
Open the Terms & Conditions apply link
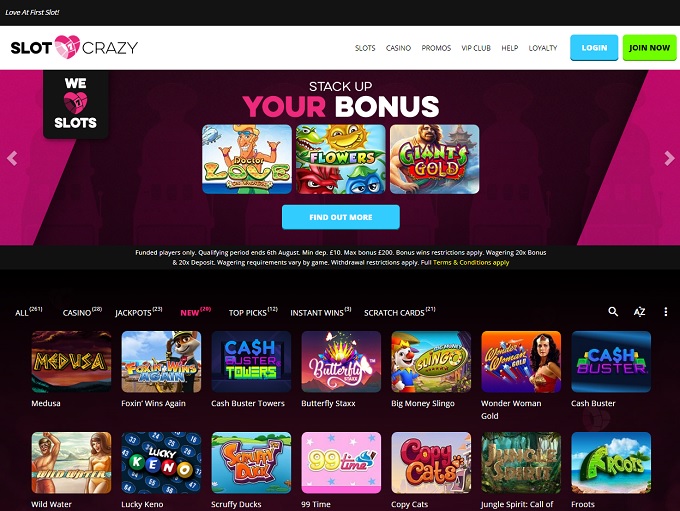[471, 262]
